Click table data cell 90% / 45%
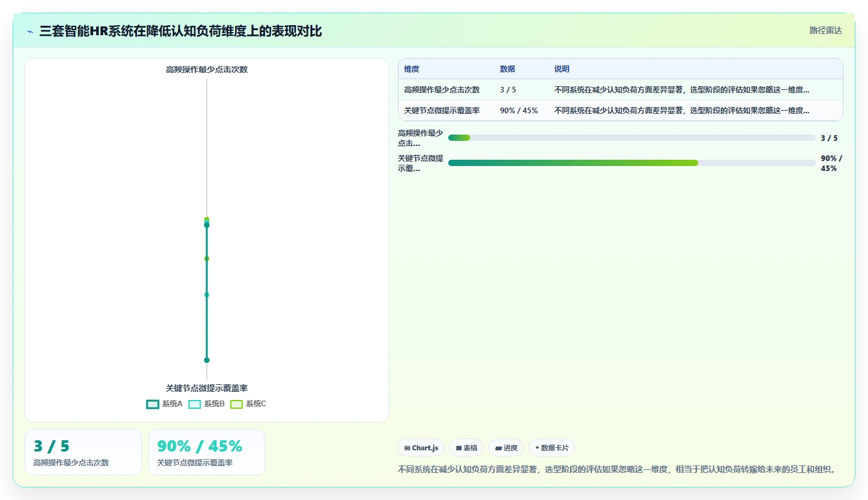 tap(519, 111)
